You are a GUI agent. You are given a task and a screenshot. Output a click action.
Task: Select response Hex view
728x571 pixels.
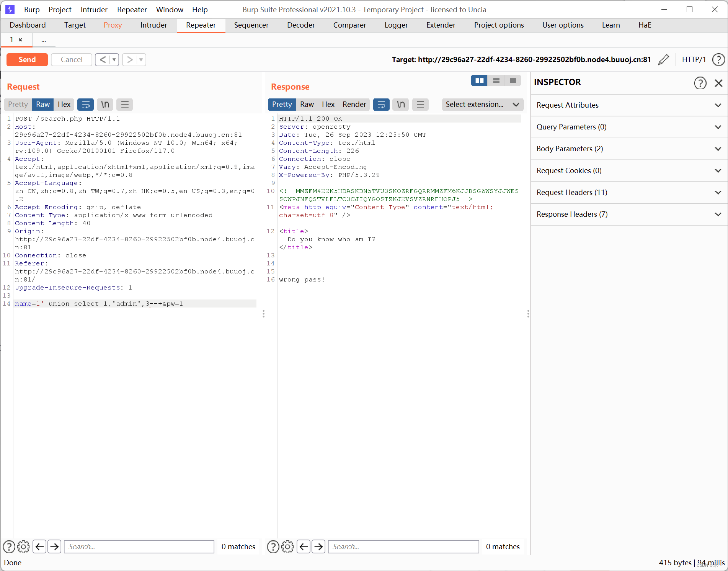coord(328,104)
